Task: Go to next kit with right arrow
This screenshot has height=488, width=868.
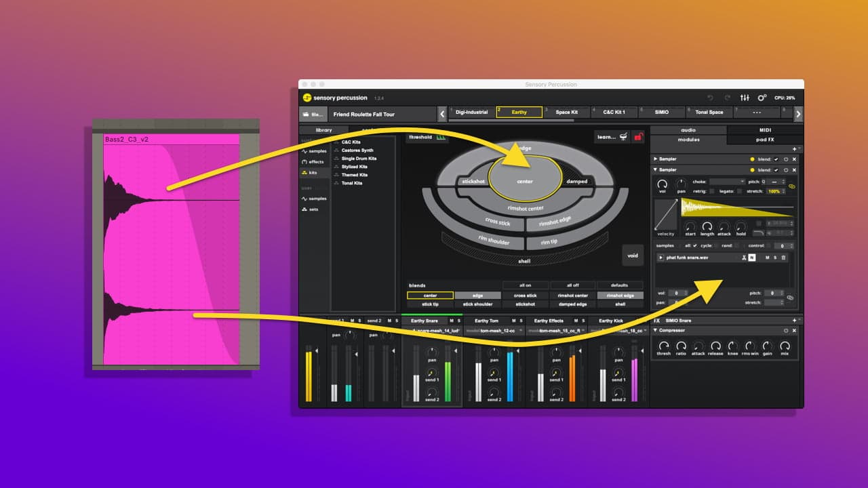Action: 798,114
